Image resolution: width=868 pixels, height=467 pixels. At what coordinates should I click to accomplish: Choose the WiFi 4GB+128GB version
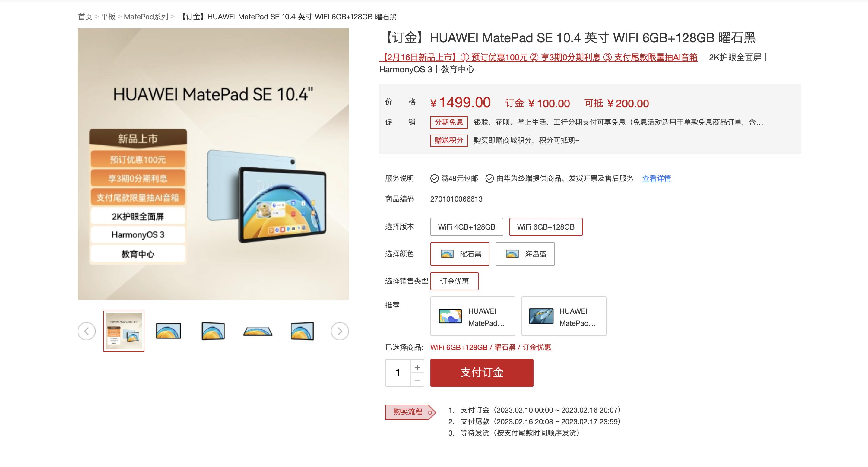point(467,227)
